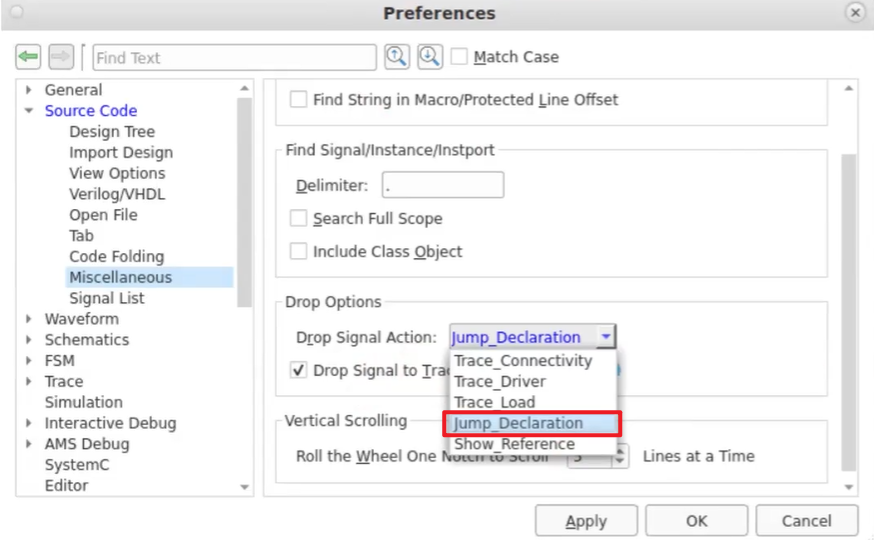
Task: Click the Drop Signal Action combo arrow
Action: point(605,337)
